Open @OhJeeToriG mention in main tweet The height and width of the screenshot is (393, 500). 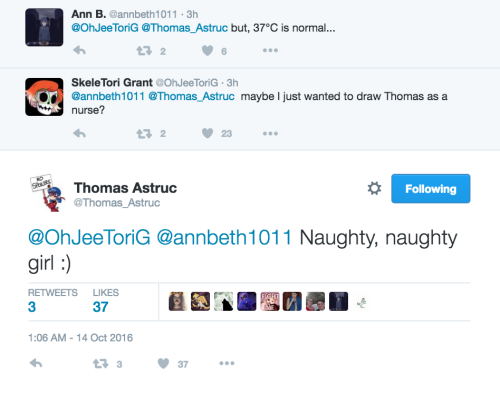89,237
